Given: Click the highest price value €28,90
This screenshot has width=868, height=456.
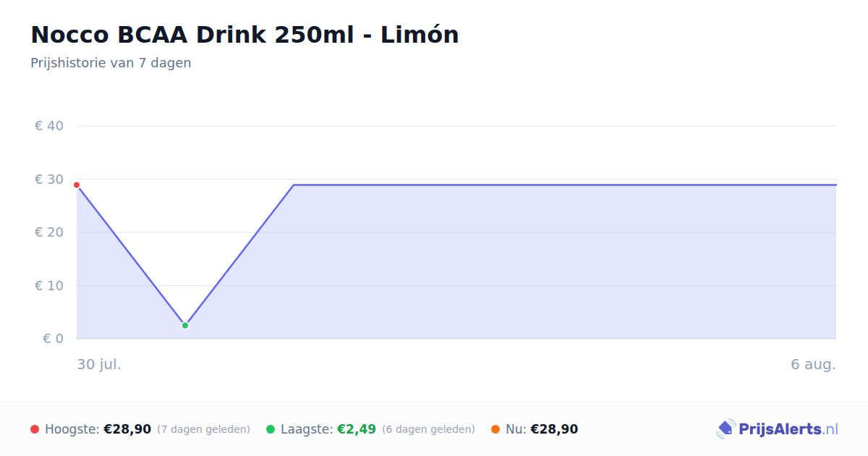Looking at the screenshot, I should [x=127, y=429].
